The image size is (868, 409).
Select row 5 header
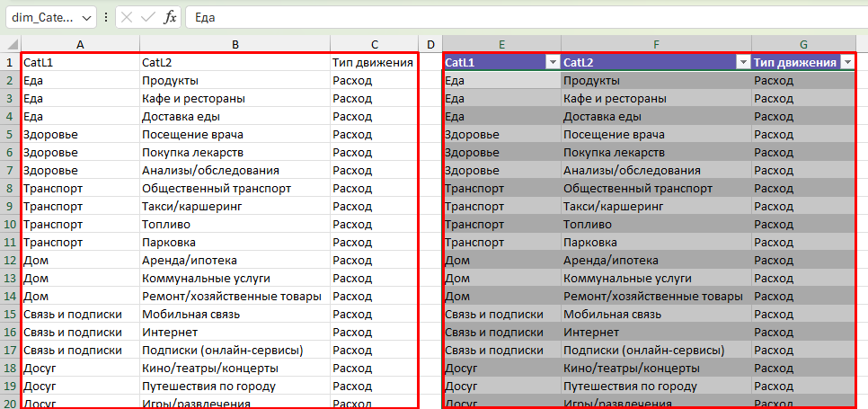pyautogui.click(x=10, y=135)
